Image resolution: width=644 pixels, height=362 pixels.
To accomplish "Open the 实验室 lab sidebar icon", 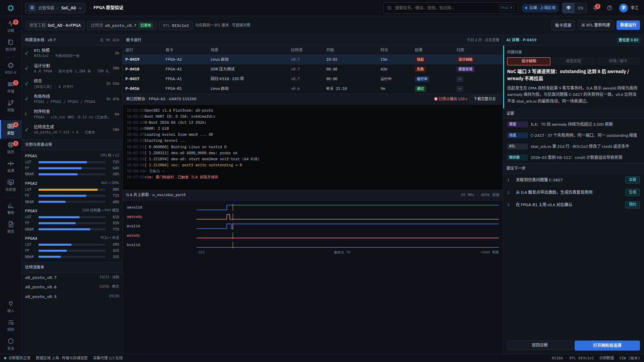I will (x=11, y=185).
